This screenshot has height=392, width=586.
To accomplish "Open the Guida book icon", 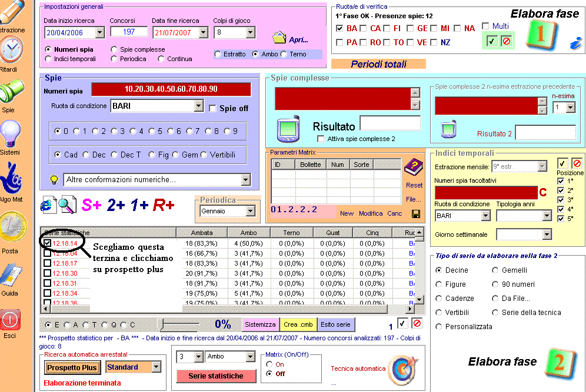I will coord(11,275).
